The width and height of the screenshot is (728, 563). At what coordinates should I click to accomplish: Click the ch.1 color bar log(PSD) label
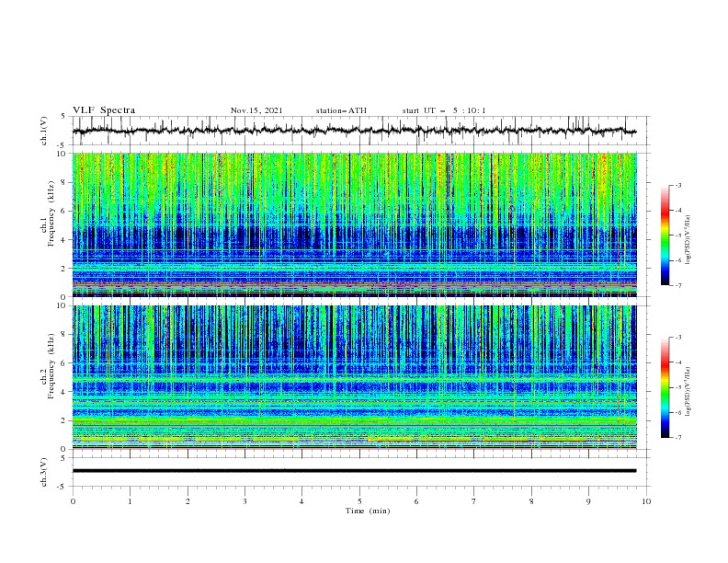pyautogui.click(x=688, y=240)
